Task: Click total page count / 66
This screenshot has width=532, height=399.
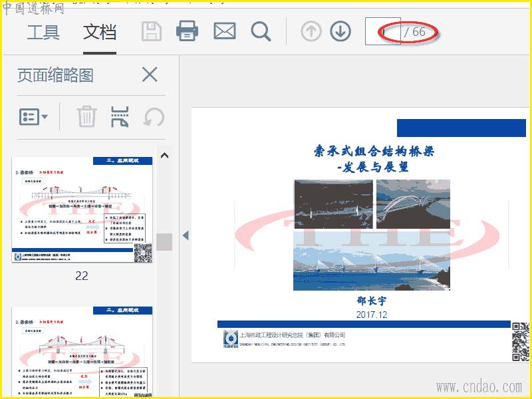Action: [414, 32]
